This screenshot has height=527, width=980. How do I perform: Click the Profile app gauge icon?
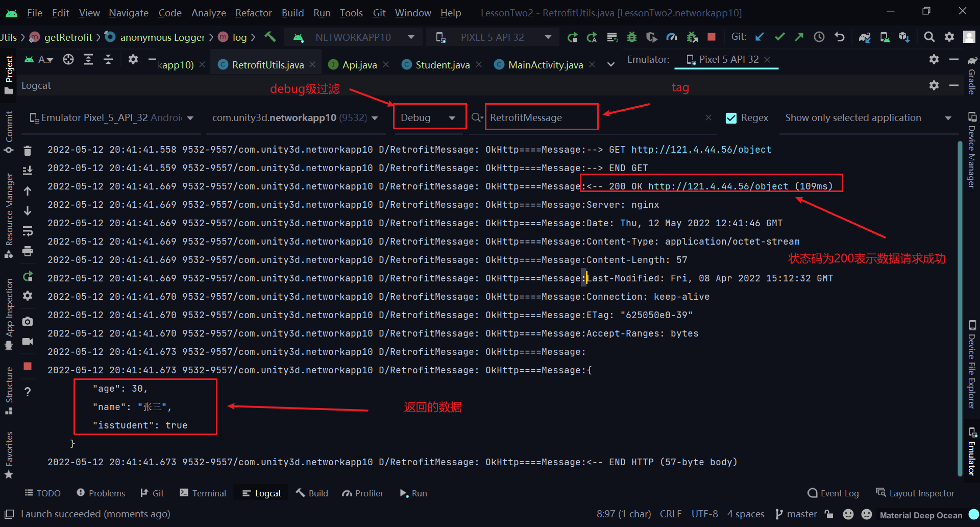(672, 37)
